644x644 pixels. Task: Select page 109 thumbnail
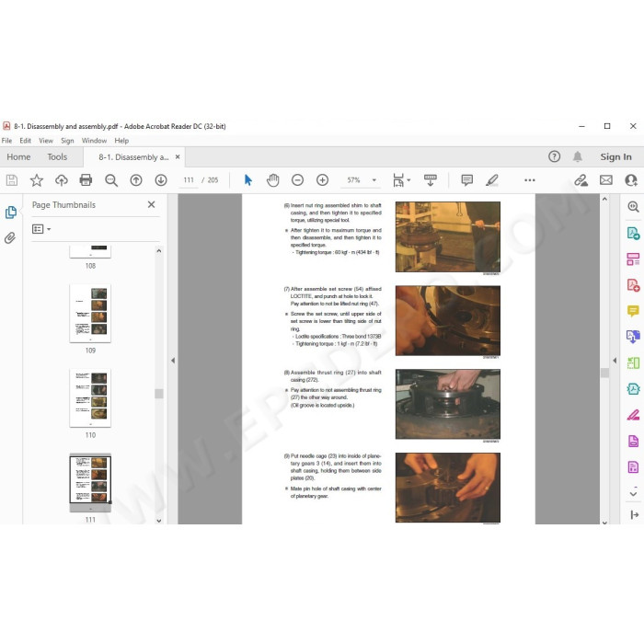pyautogui.click(x=90, y=313)
